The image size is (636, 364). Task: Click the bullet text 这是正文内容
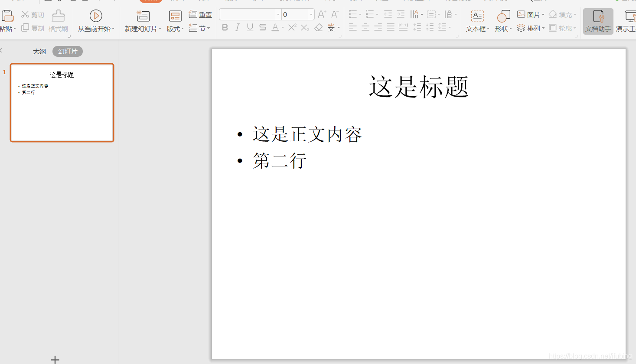(x=307, y=134)
